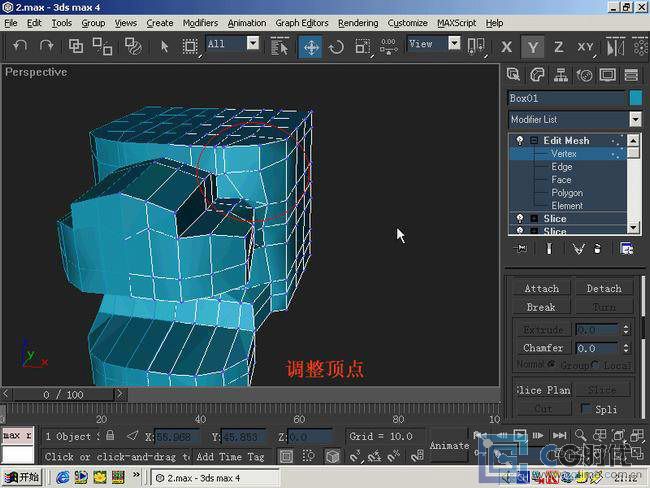
Task: Click Chamfer spinner arrows
Action: click(x=626, y=348)
